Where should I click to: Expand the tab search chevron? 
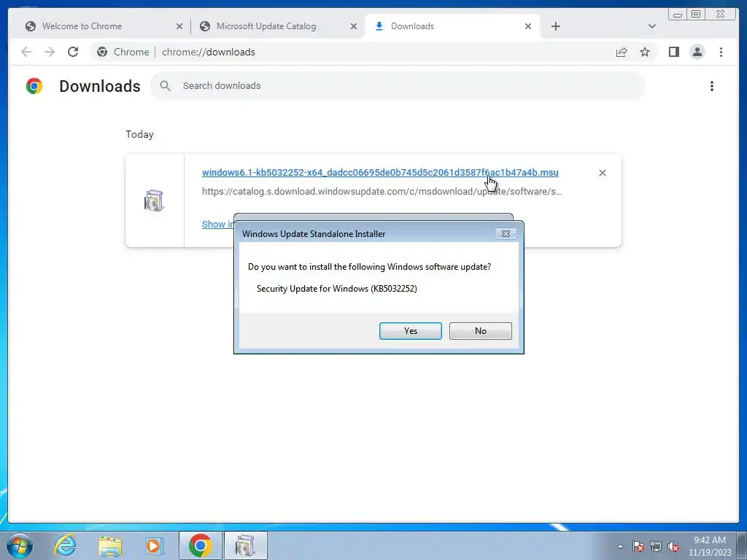click(651, 26)
